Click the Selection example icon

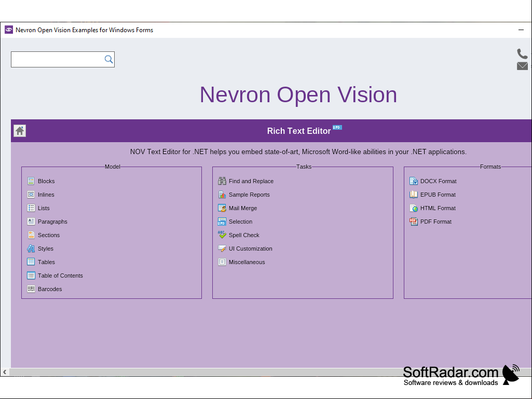click(x=222, y=222)
